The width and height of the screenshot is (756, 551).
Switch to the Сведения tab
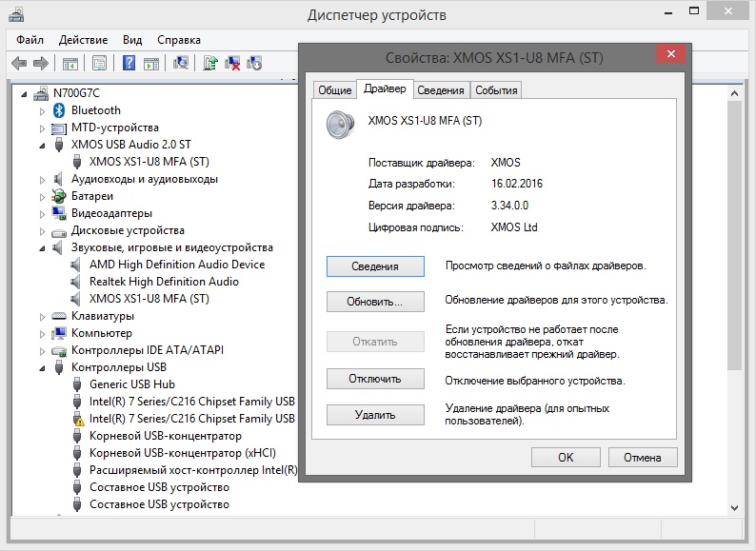click(x=441, y=90)
